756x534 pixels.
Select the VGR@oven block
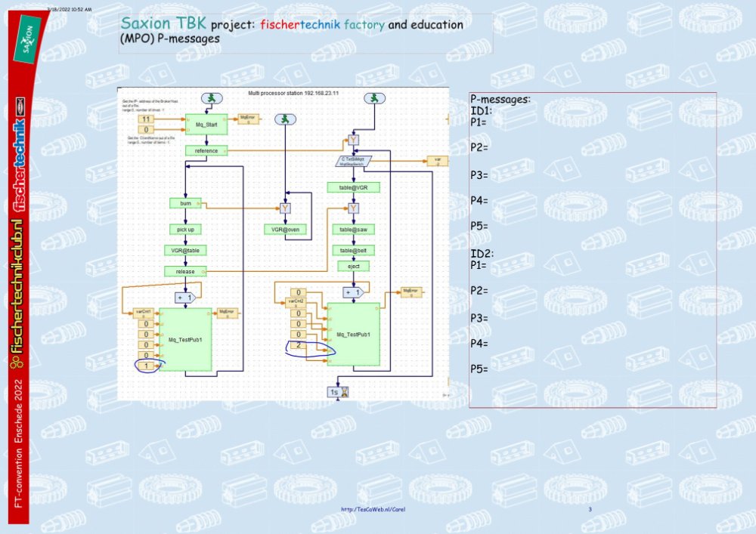click(x=286, y=230)
